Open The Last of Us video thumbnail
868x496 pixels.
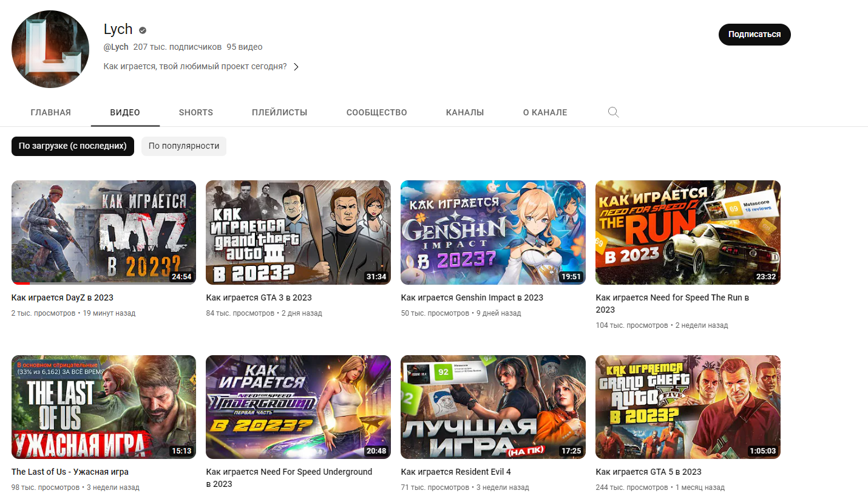click(x=104, y=407)
